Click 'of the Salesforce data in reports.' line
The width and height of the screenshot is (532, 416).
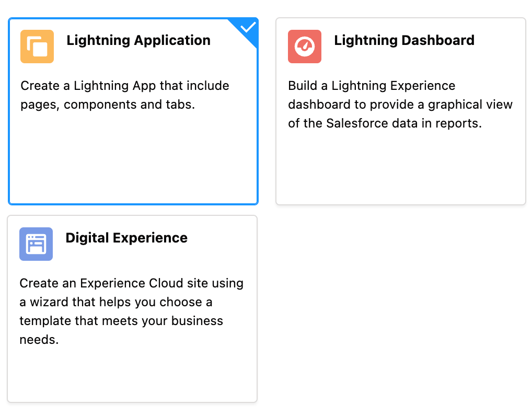click(x=385, y=123)
